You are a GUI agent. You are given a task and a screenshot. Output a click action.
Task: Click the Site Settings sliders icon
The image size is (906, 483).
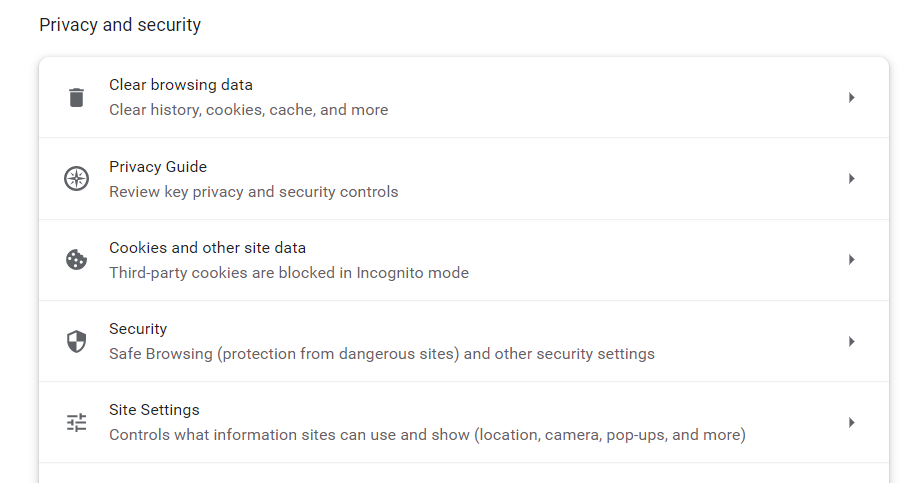77,423
